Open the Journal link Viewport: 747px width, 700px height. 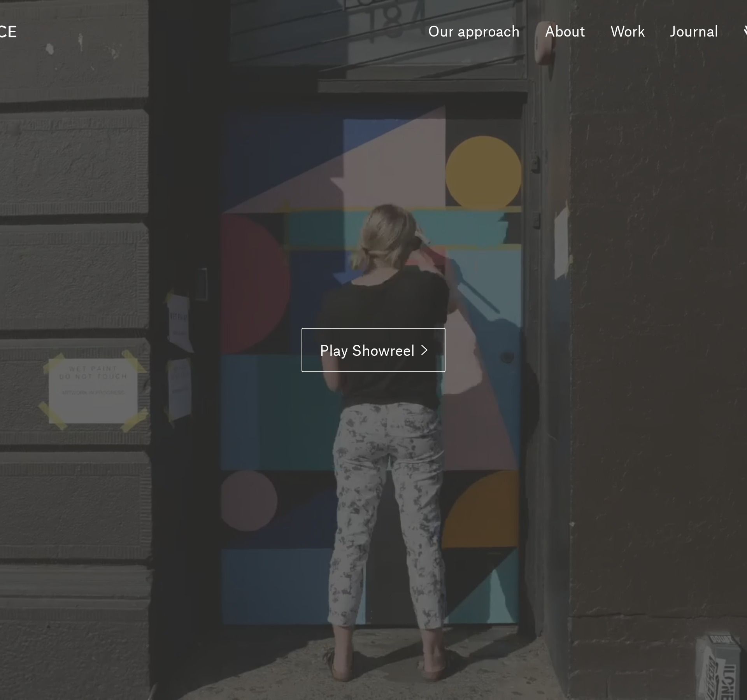694,31
